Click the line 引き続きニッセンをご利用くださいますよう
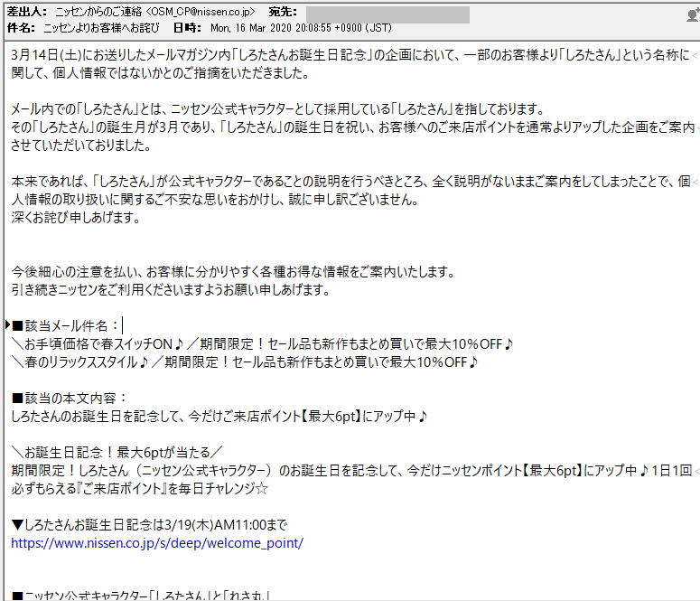 click(x=171, y=289)
